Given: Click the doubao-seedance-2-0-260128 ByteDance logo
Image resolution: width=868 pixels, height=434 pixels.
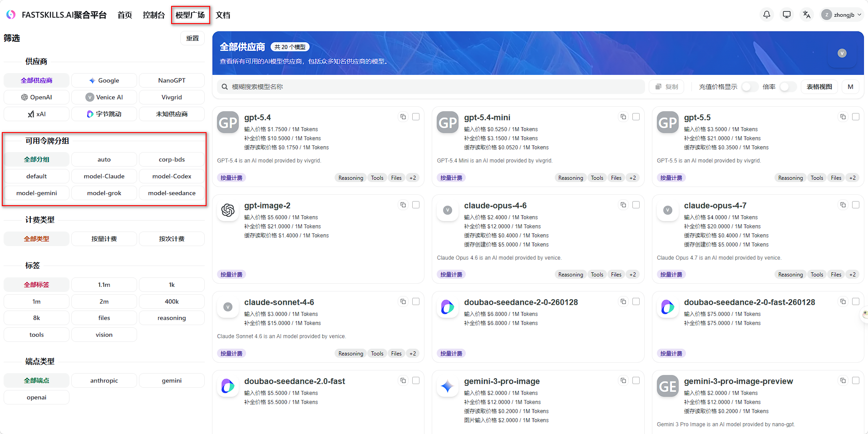Looking at the screenshot, I should (448, 307).
